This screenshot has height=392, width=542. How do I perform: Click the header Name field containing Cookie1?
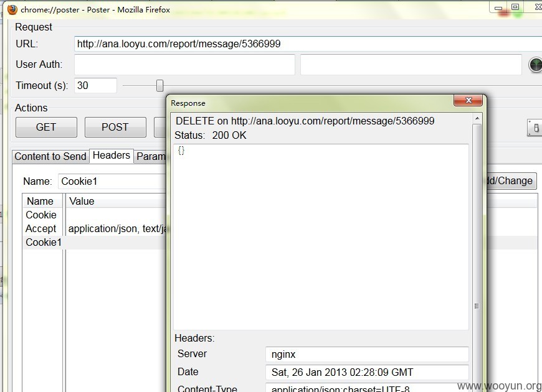pyautogui.click(x=112, y=181)
